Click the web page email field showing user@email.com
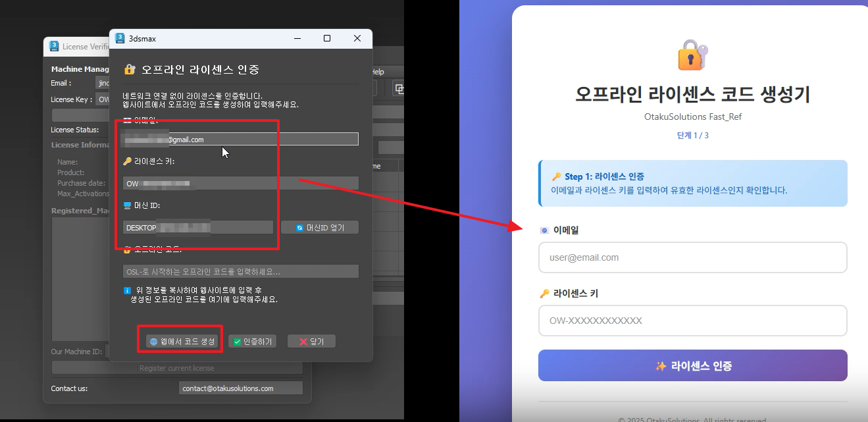Viewport: 868px width, 422px height. pyautogui.click(x=692, y=257)
